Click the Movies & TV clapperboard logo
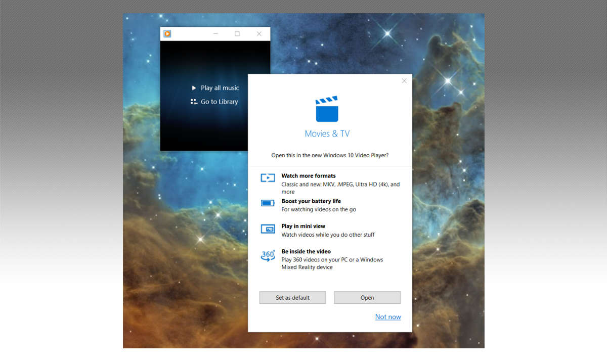Screen dimensions: 607x364 click(327, 109)
